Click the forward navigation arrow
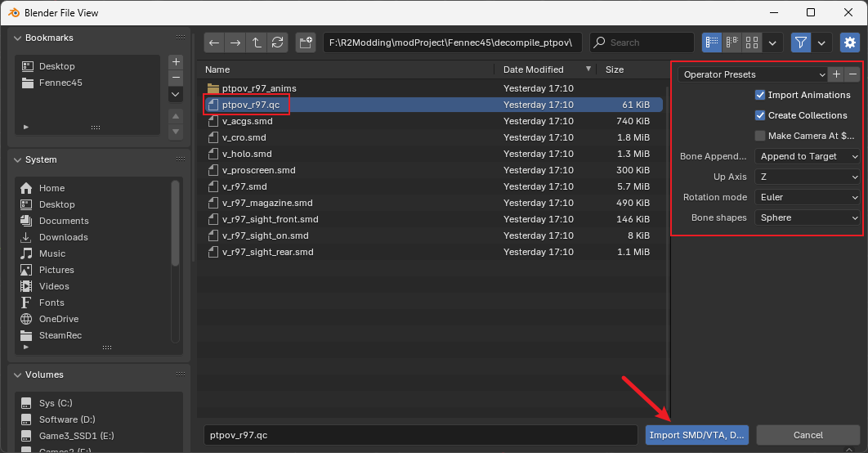 point(235,43)
